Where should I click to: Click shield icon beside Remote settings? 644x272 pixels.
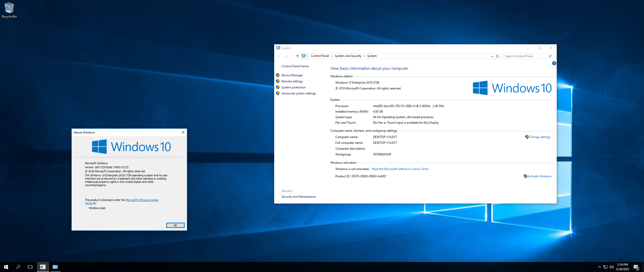[x=278, y=81]
